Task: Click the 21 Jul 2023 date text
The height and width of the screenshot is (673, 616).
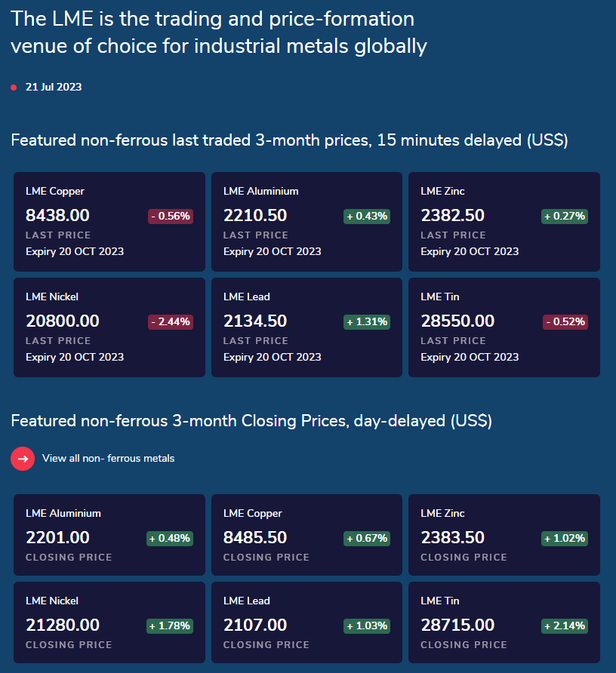Action: [54, 87]
